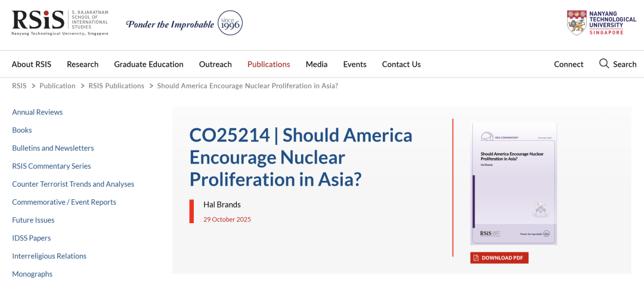The height and width of the screenshot is (281, 644).
Task: Open the About RSIS menu
Action: pos(32,64)
